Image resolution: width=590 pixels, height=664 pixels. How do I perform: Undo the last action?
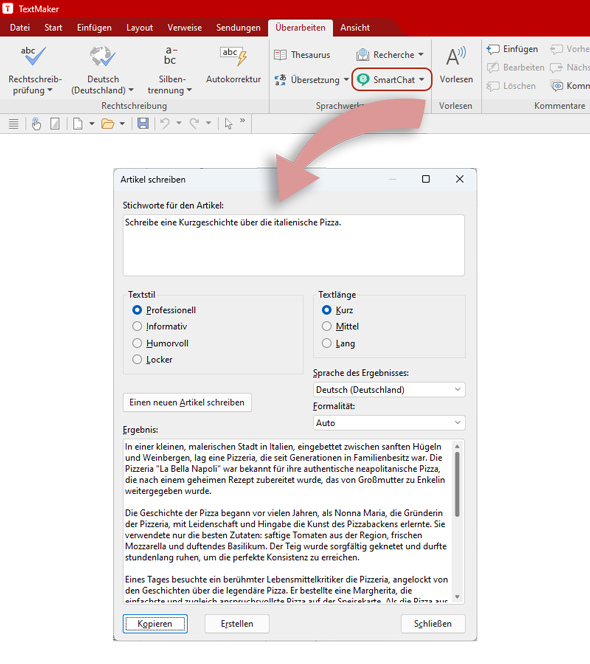pos(165,123)
